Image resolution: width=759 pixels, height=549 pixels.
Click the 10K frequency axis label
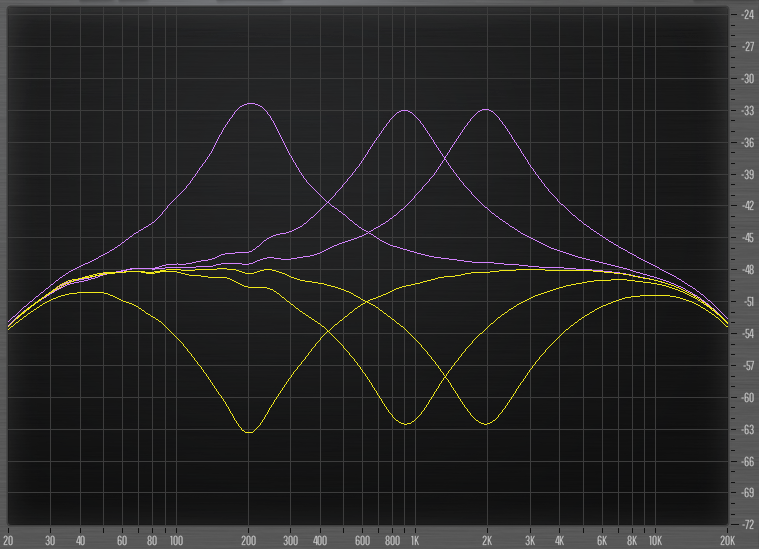(x=655, y=541)
